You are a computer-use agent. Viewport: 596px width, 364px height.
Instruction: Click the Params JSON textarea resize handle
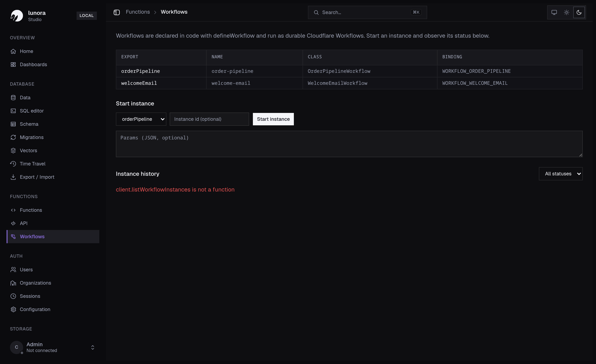click(x=580, y=155)
